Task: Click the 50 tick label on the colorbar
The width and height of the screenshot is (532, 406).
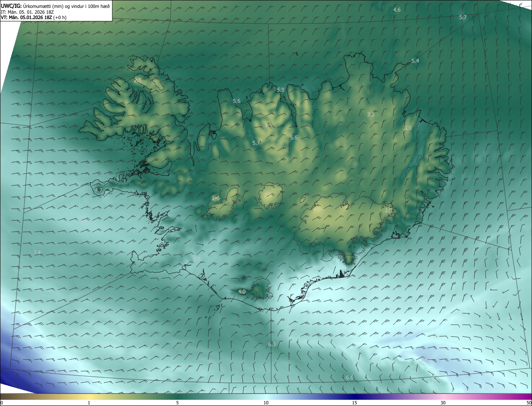Action: point(529,403)
